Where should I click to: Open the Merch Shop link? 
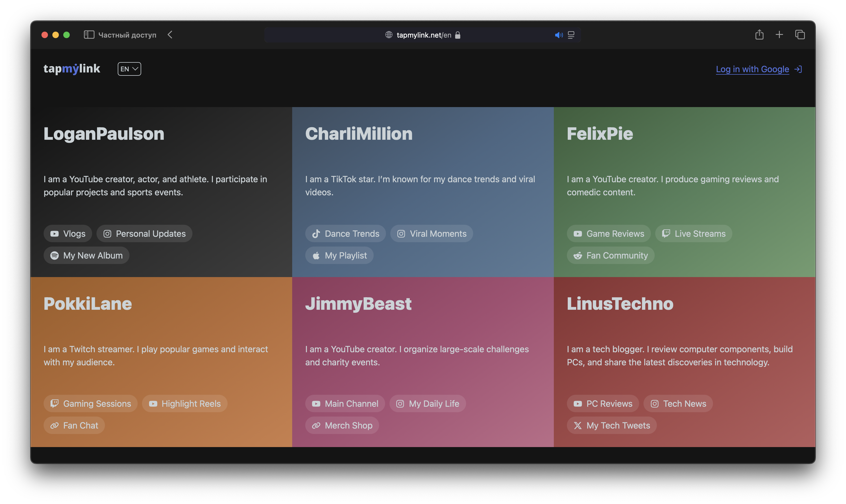click(342, 426)
